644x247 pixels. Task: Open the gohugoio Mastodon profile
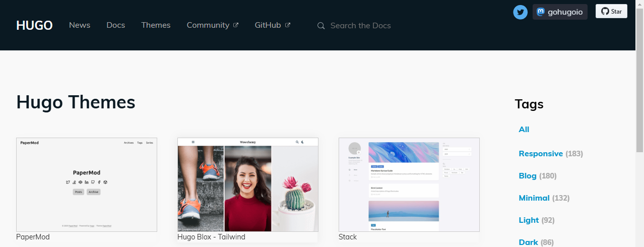(560, 12)
